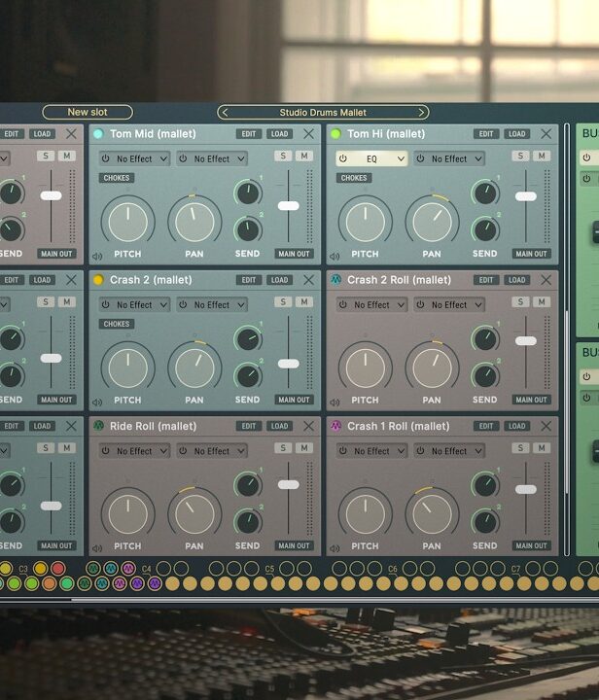Viewport: 599px width, 700px height.
Task: Click the Tom Mid (mallet) volume fader
Action: [x=289, y=205]
